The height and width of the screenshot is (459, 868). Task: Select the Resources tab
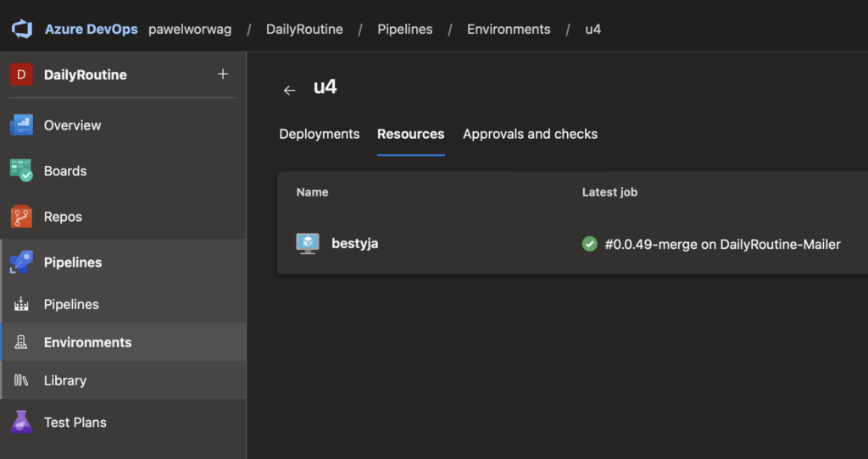click(x=410, y=134)
